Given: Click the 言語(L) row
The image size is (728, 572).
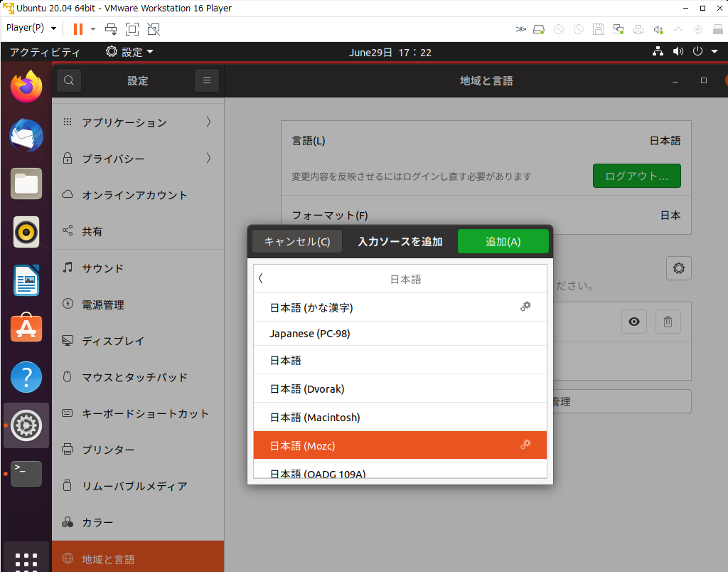Looking at the screenshot, I should pyautogui.click(x=486, y=140).
